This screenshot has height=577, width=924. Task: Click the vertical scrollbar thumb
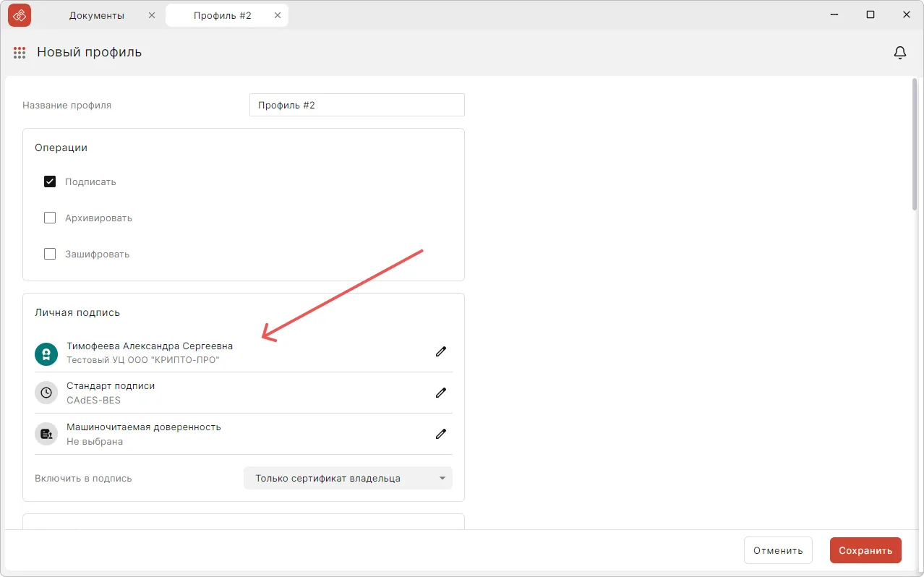(x=915, y=145)
